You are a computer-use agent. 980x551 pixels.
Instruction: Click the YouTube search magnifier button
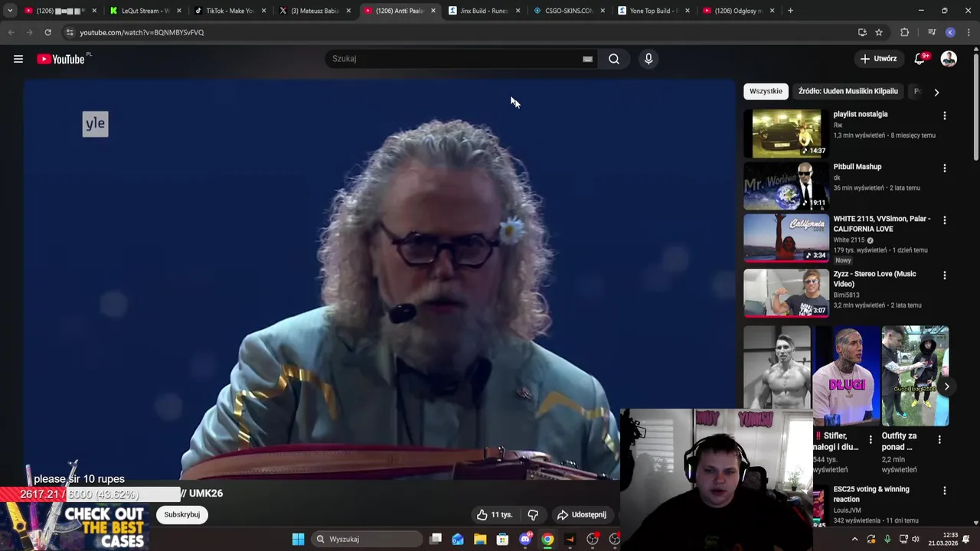pyautogui.click(x=614, y=59)
